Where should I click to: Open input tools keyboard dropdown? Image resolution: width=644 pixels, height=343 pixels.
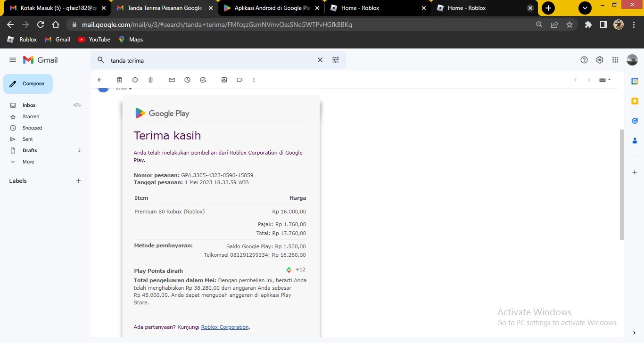tap(605, 80)
